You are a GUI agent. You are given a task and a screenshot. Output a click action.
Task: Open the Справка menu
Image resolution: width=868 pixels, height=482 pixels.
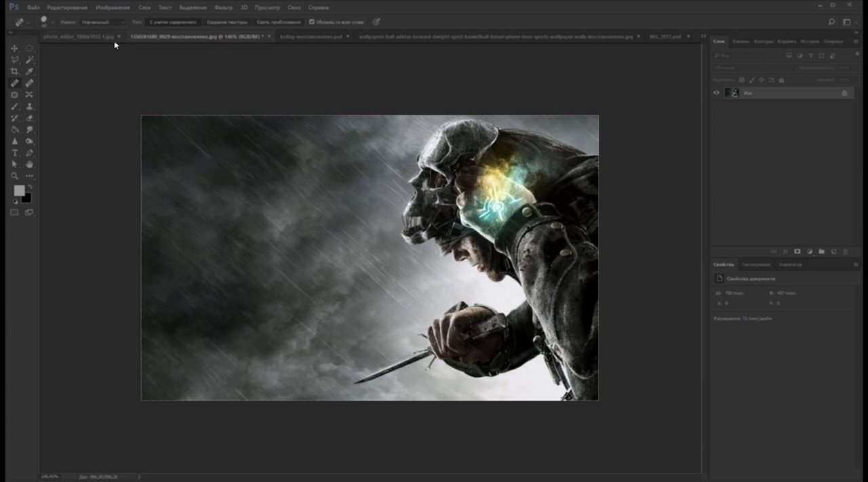click(318, 7)
